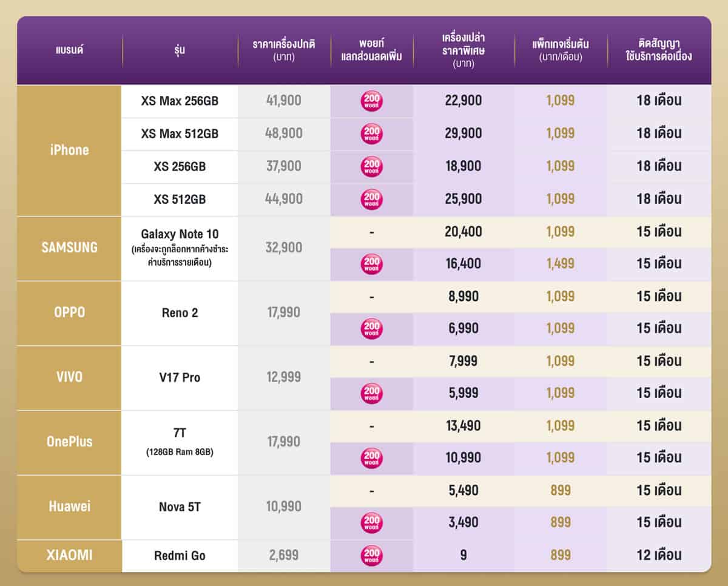Screen dimensions: 728x586
Task: Click the Nova 5T model cell
Action: [x=180, y=507]
